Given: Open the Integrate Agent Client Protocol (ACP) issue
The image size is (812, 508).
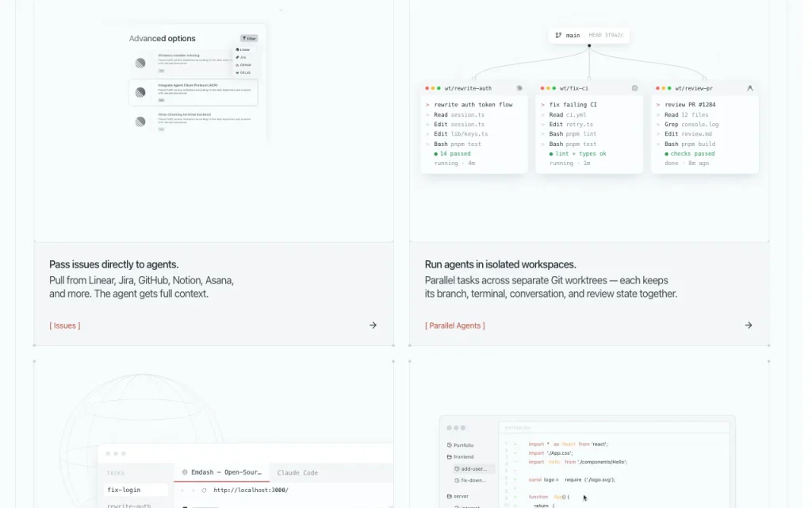Looking at the screenshot, I should coord(193,92).
